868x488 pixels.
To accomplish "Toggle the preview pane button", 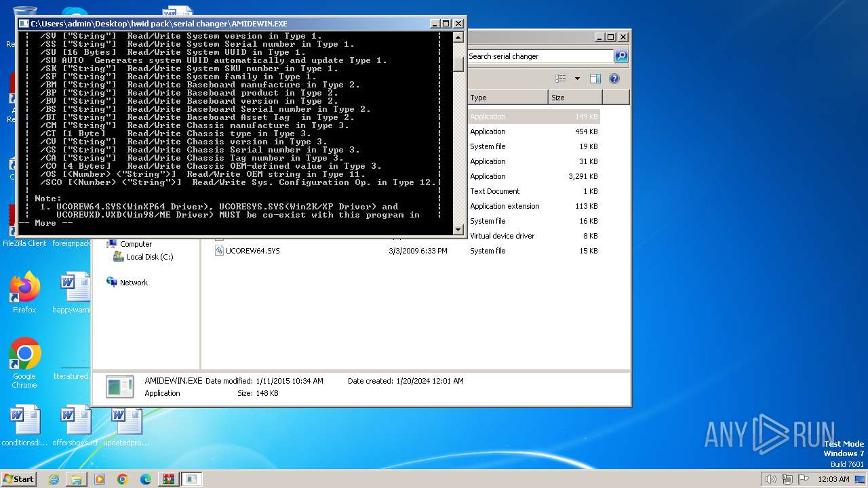I will click(595, 79).
